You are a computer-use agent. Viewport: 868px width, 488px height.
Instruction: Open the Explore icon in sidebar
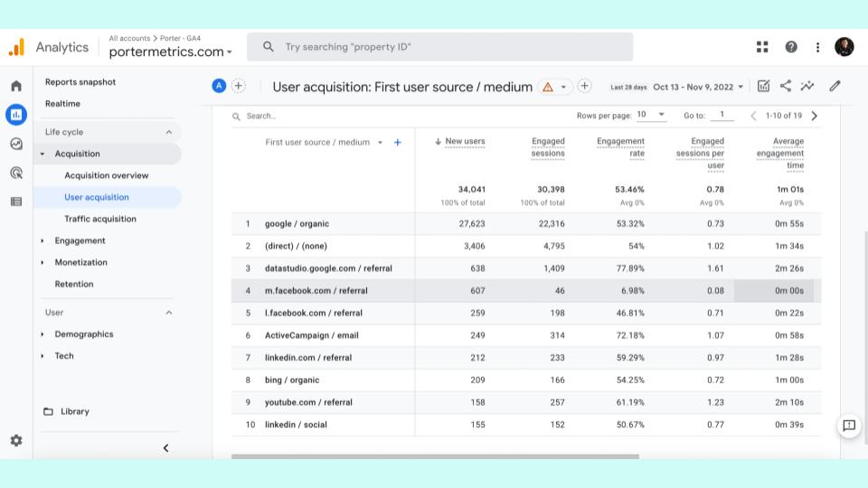(16, 144)
